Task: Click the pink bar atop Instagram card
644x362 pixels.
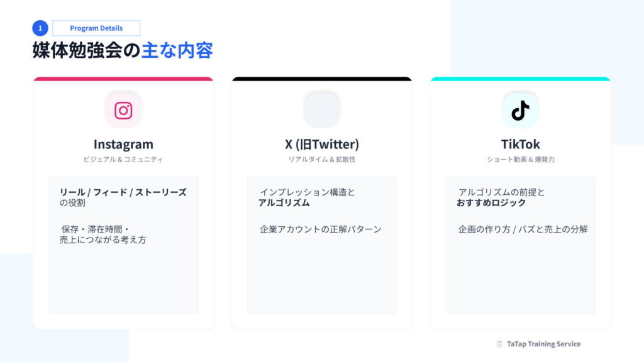Action: pos(123,79)
